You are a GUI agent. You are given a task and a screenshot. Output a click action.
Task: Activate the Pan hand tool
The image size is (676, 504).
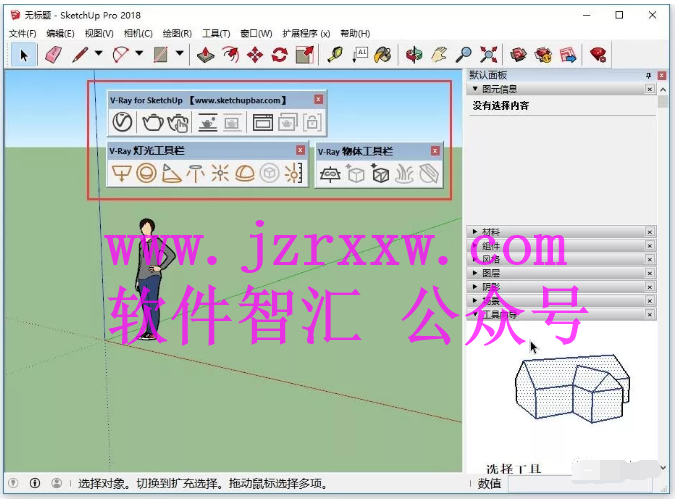(x=439, y=55)
